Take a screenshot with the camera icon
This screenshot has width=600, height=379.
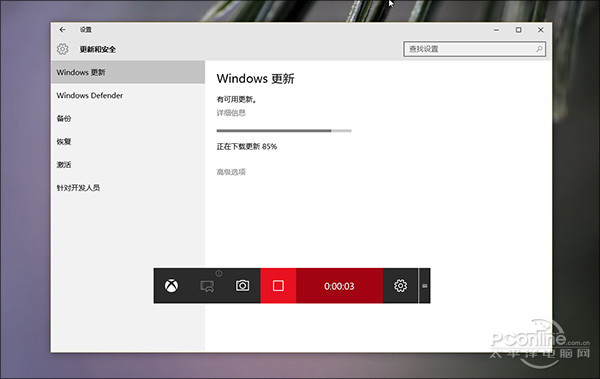(242, 286)
